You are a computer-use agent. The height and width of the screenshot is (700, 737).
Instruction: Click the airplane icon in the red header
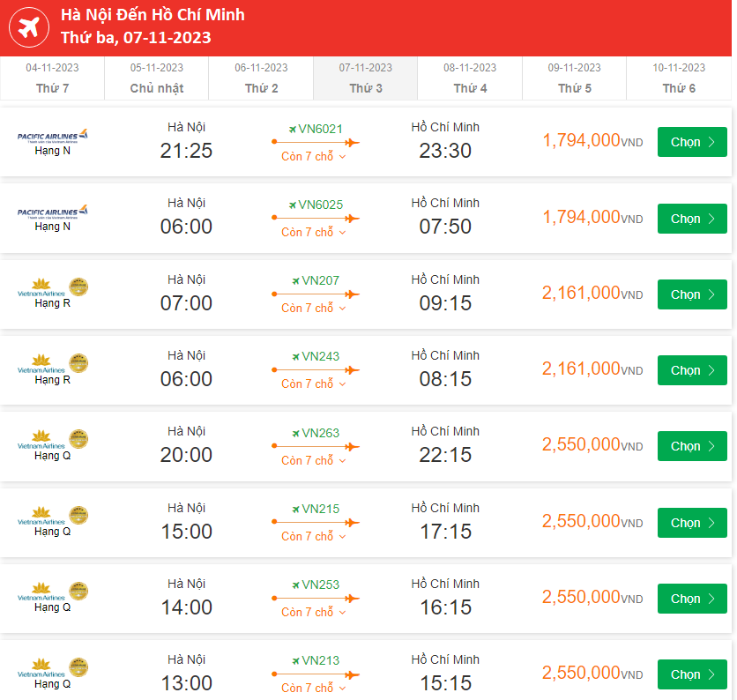[x=29, y=27]
